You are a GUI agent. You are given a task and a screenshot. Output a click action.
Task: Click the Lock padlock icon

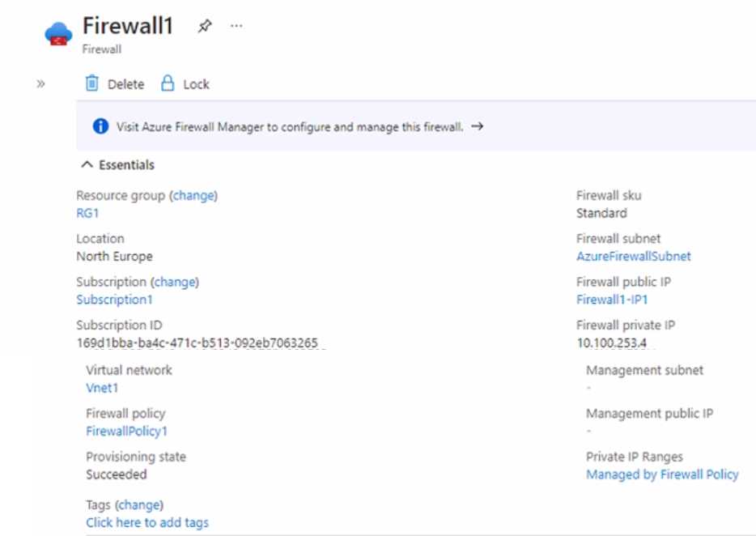(168, 83)
